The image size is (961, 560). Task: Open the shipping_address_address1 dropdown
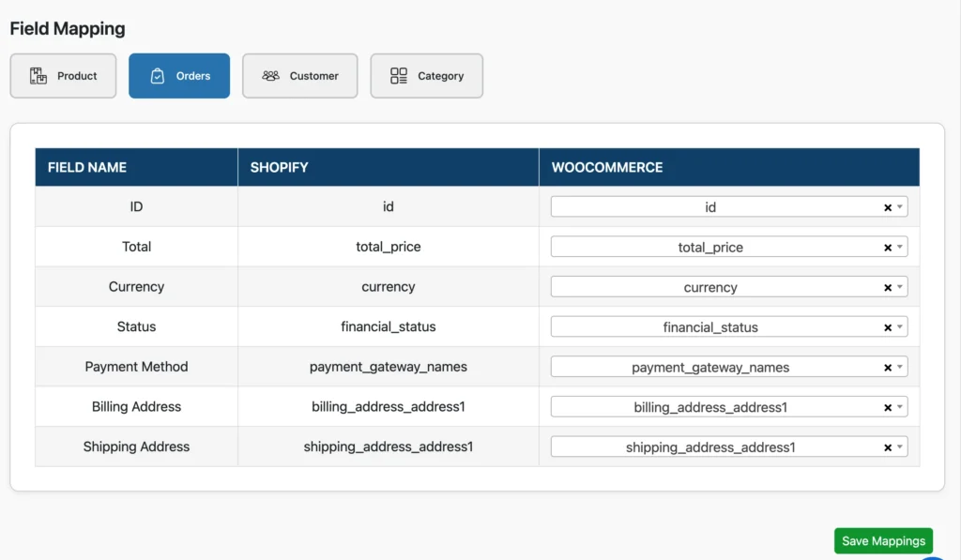coord(901,446)
